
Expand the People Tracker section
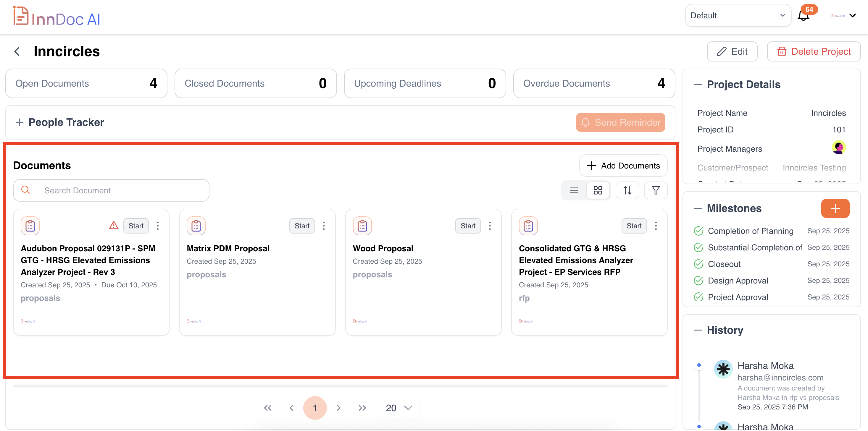tap(20, 122)
